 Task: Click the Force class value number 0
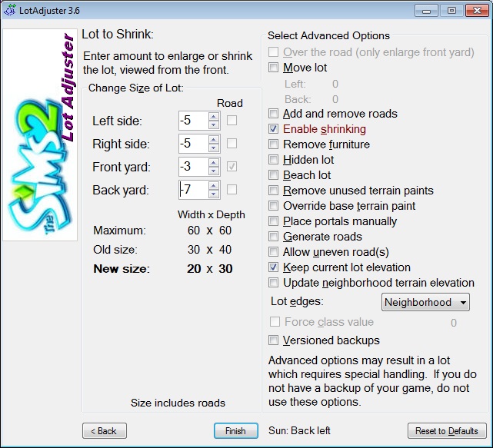point(453,323)
